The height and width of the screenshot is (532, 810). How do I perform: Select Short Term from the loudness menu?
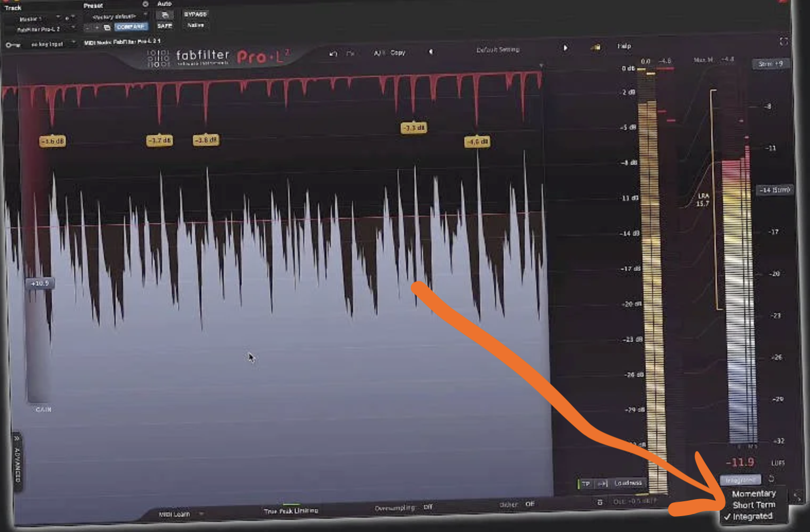pyautogui.click(x=754, y=505)
